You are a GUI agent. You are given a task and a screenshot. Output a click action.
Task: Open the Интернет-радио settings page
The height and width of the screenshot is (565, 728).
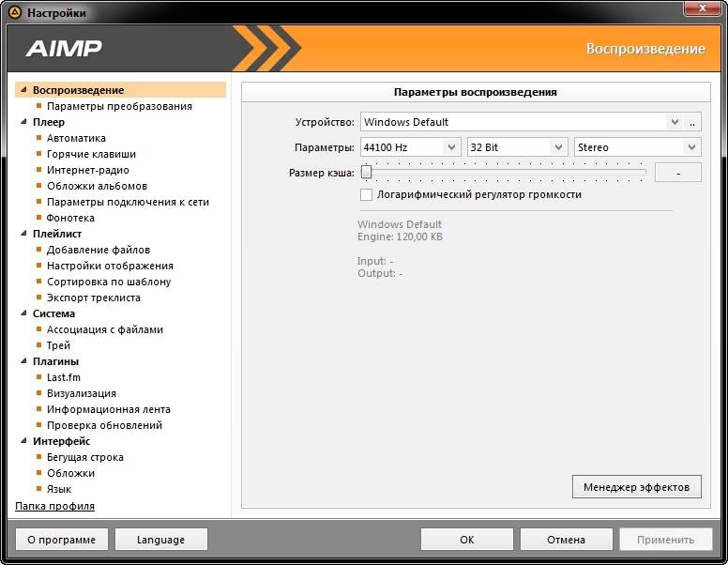tap(88, 170)
